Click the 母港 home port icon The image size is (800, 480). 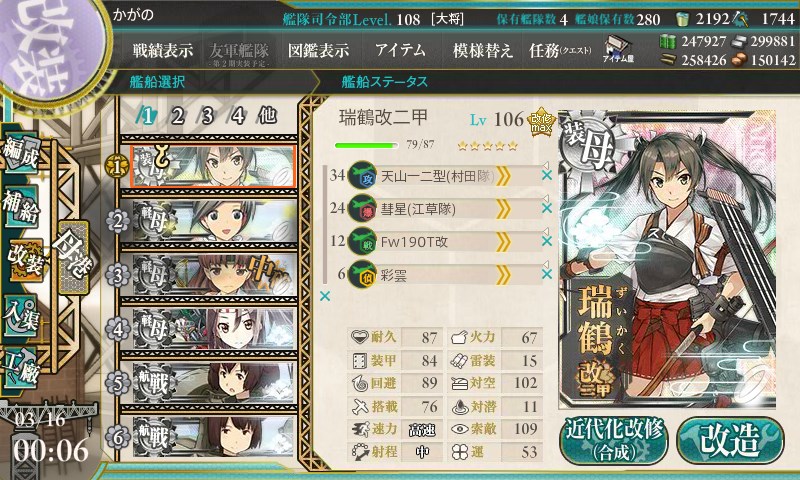pos(73,257)
